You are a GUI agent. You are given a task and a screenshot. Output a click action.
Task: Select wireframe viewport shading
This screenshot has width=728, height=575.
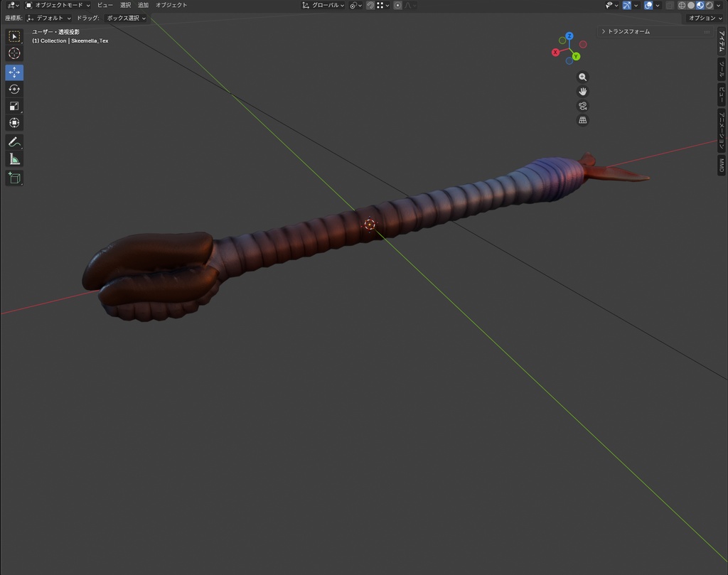pyautogui.click(x=682, y=5)
